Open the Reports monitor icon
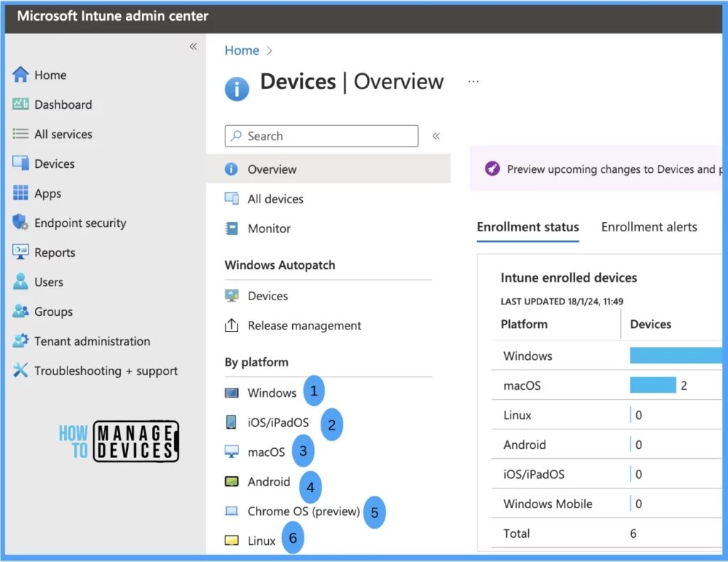The image size is (728, 562). pos(21,252)
